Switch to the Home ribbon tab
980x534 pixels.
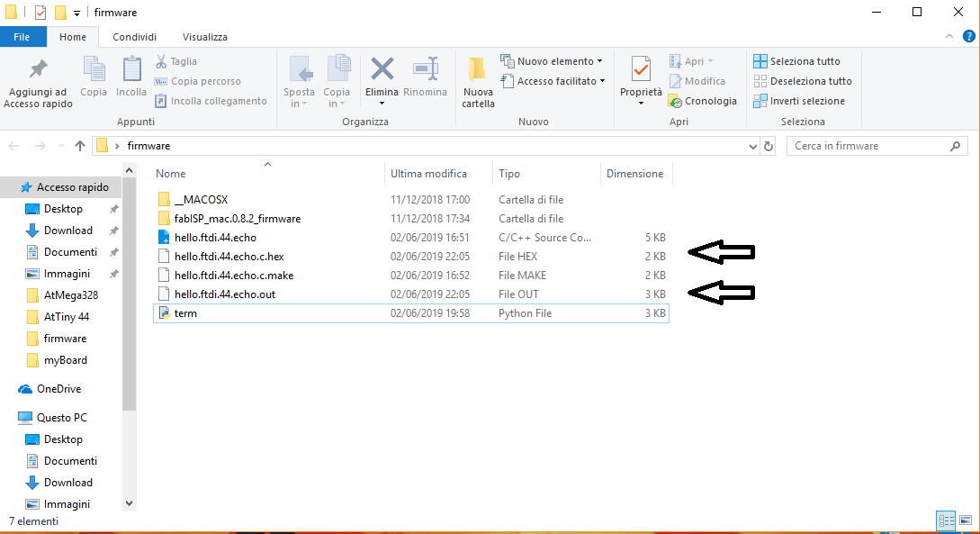click(73, 37)
